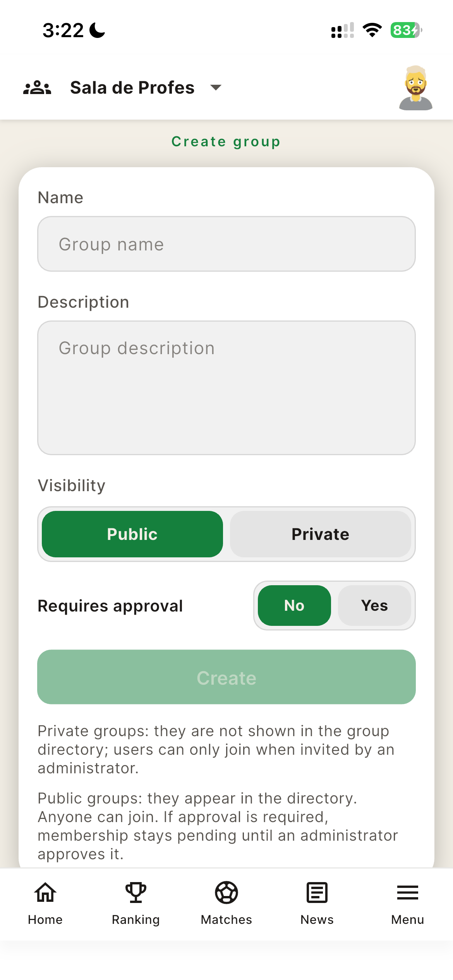Viewport: 453px width, 980px height.
Task: Select Public visibility option
Action: pyautogui.click(x=132, y=534)
